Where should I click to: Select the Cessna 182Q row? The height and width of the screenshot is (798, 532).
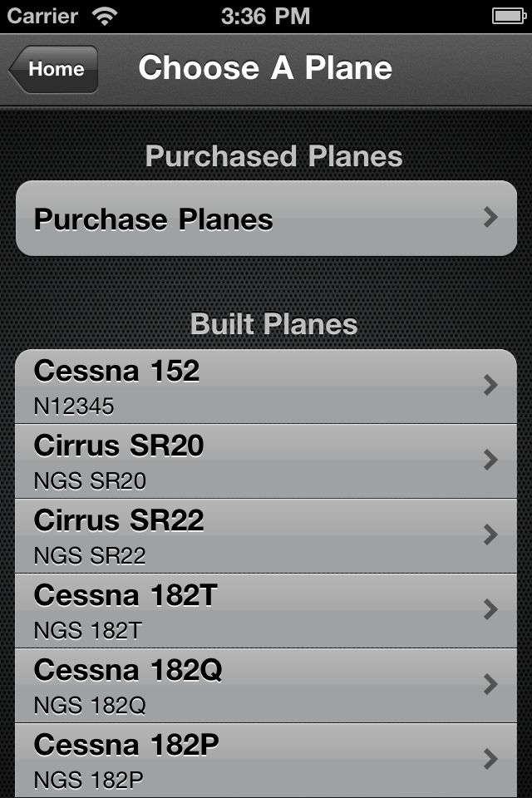[x=266, y=686]
